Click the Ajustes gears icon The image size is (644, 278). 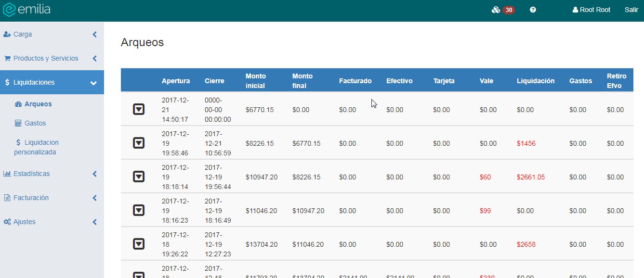7,222
